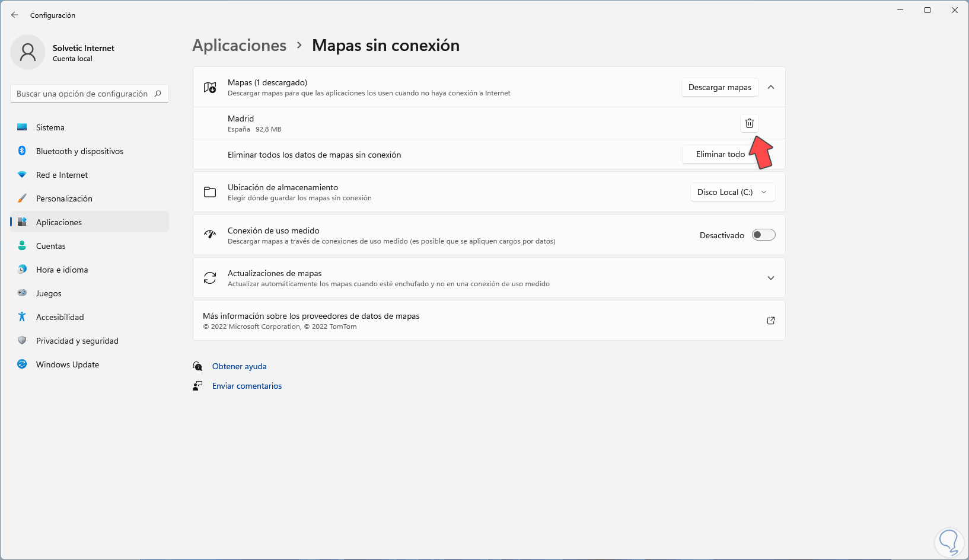Select Sistema in the sidebar
Viewport: 969px width, 560px height.
pyautogui.click(x=50, y=127)
